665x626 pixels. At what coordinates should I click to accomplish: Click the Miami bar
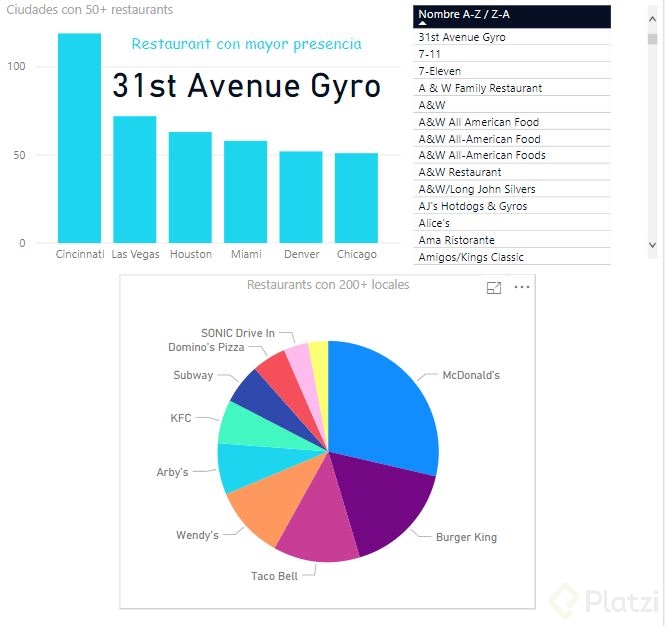246,192
